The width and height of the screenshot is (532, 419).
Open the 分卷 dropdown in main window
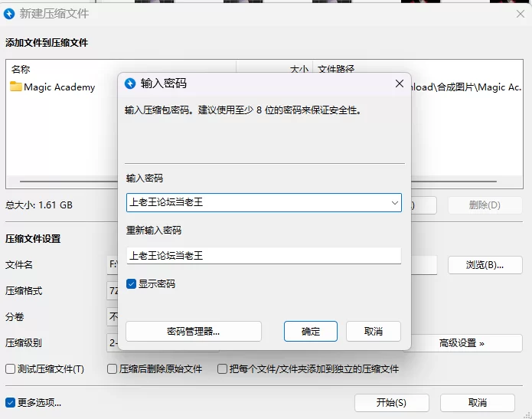coord(113,317)
